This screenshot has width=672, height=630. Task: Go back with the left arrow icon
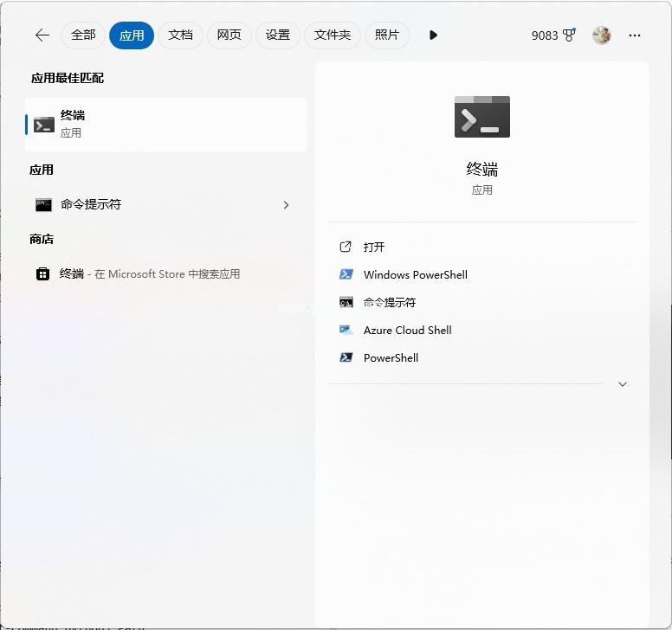coord(42,35)
